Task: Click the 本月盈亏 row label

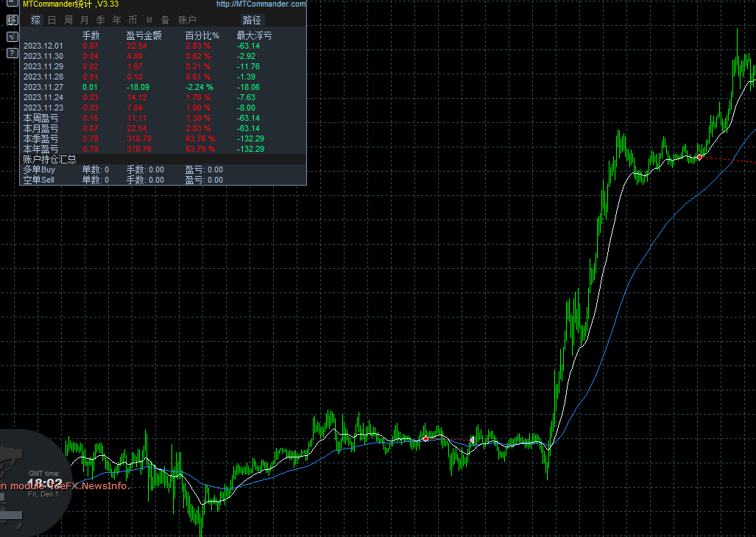Action: [x=41, y=128]
